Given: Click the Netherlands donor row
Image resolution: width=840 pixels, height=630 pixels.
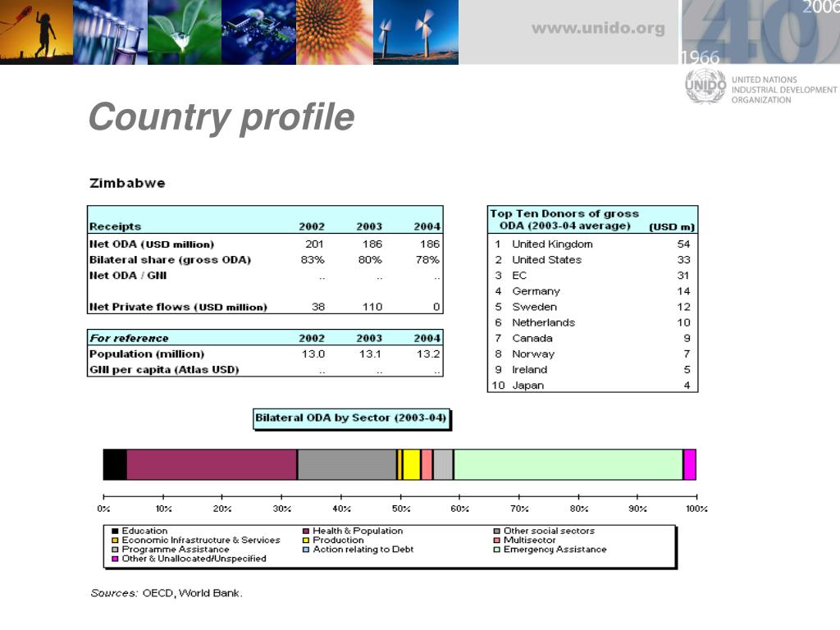Looking at the screenshot, I should click(x=592, y=322).
